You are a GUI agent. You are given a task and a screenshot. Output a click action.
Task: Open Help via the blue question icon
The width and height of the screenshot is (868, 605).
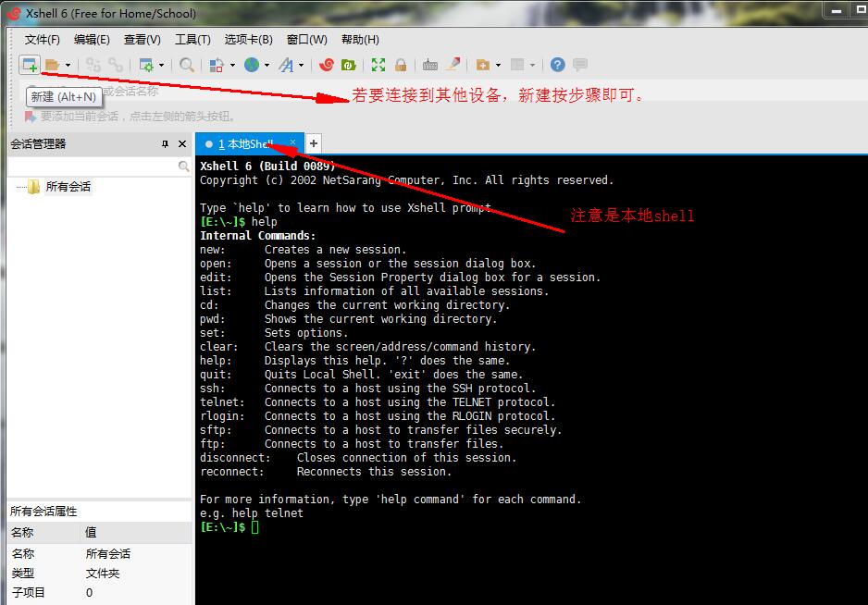[x=557, y=66]
